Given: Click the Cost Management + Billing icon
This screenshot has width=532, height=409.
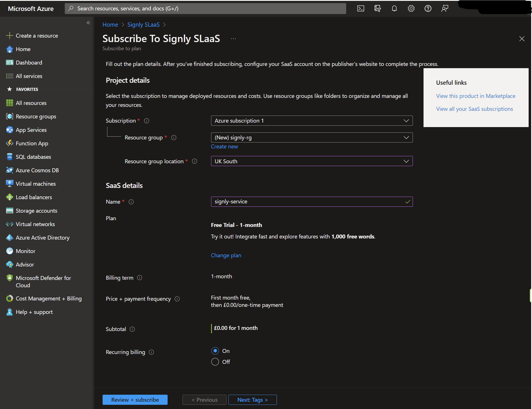Looking at the screenshot, I should pos(10,298).
